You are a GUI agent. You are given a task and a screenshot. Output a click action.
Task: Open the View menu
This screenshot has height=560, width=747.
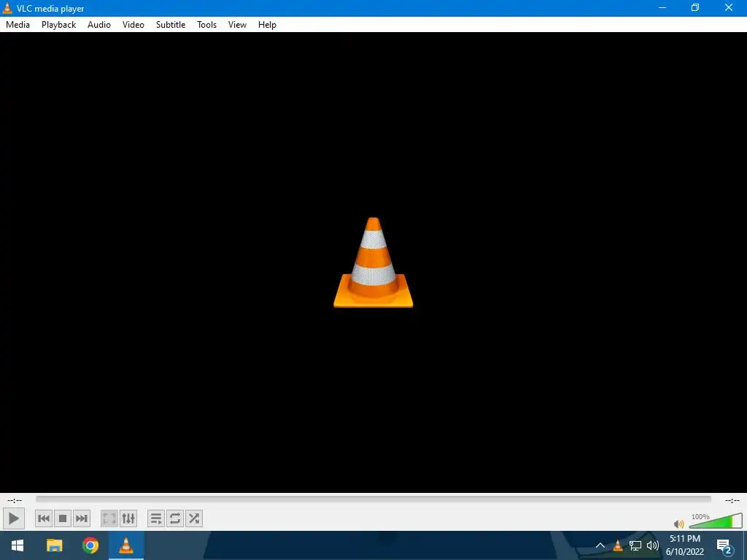237,25
